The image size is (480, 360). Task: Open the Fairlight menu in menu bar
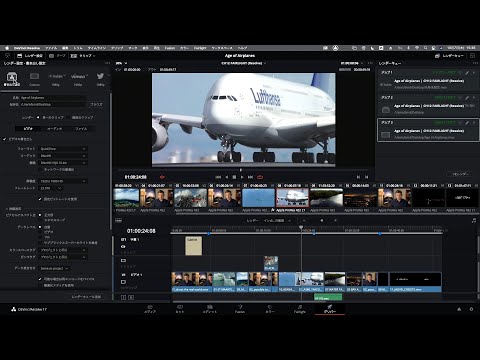[x=200, y=48]
